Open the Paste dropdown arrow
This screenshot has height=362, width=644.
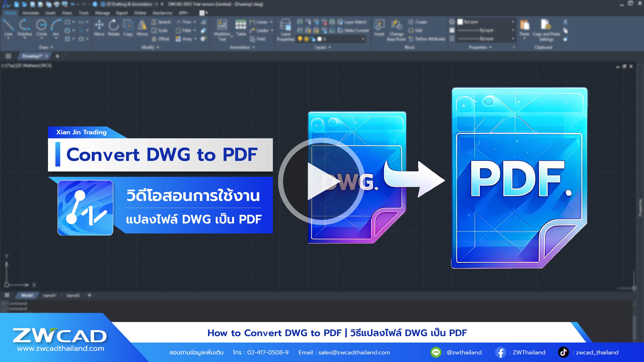tap(525, 38)
